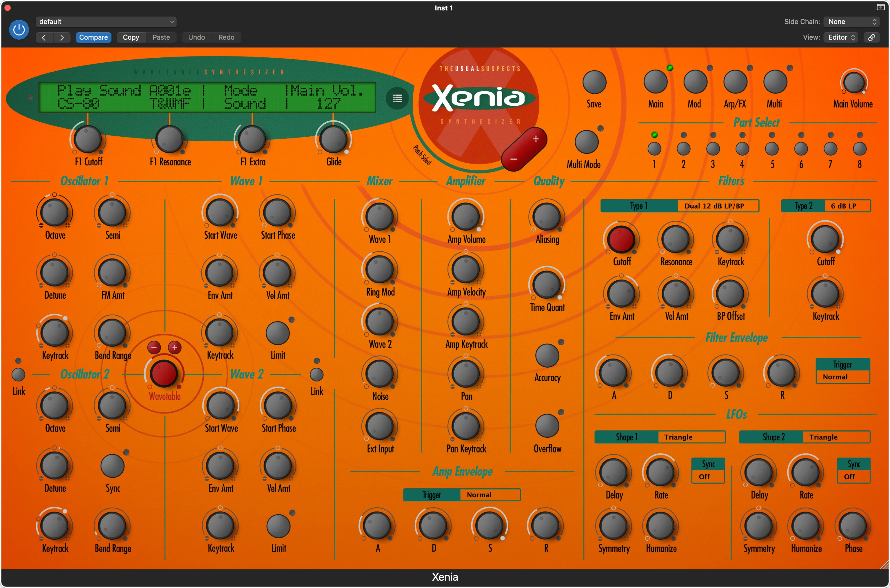The image size is (890, 588).
Task: Click the F1 Extra knob
Action: pos(252,139)
